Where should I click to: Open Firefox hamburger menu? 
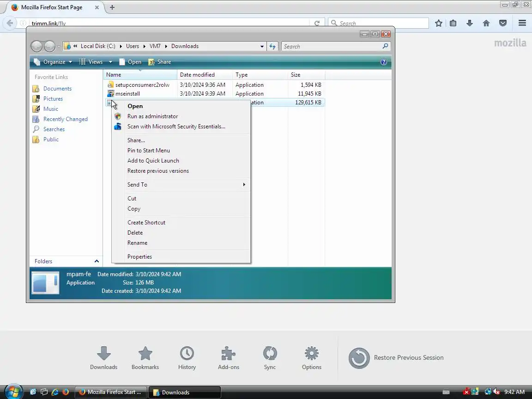click(x=522, y=23)
